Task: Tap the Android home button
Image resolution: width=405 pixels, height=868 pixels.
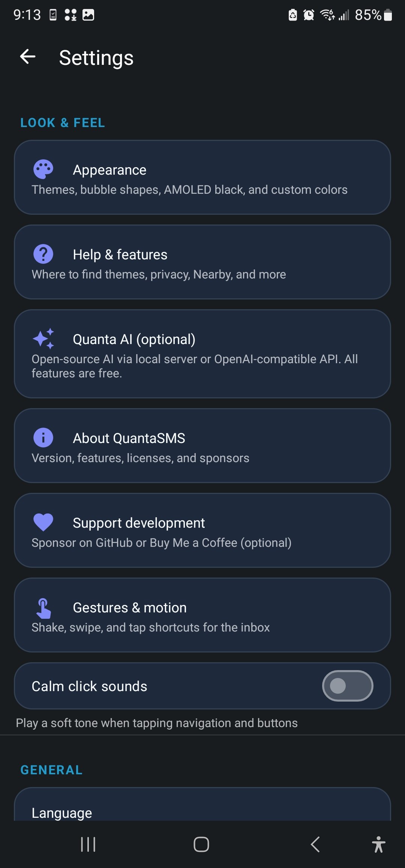Action: pyautogui.click(x=201, y=844)
